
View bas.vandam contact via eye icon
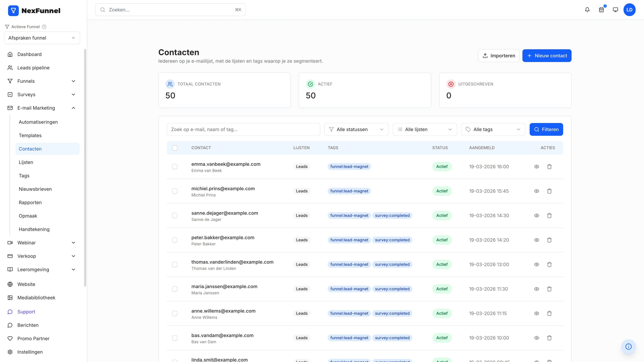[x=536, y=338]
